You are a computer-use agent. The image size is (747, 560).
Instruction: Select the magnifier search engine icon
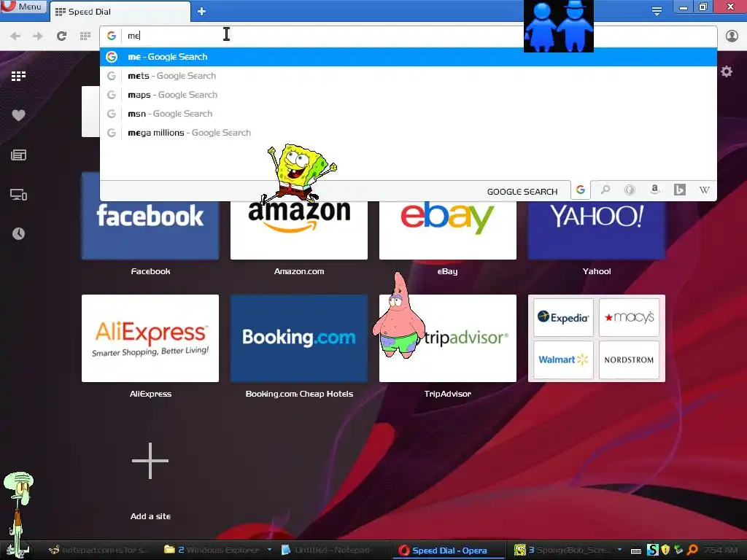[605, 190]
